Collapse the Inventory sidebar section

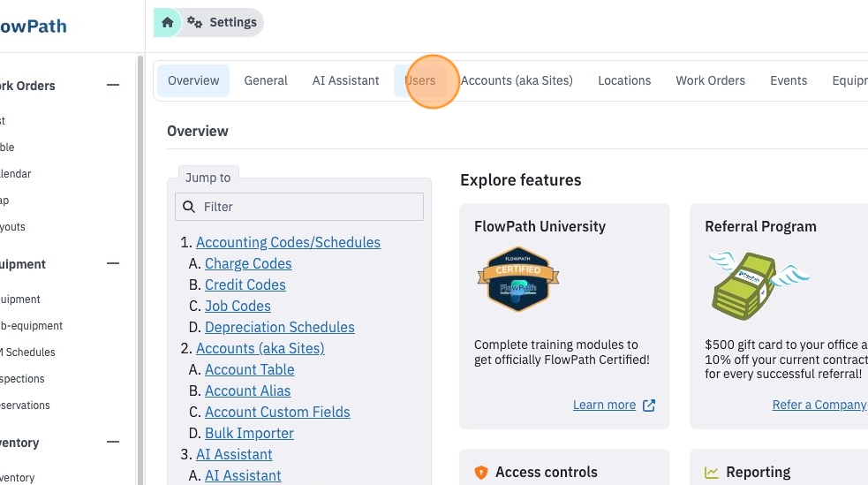(113, 442)
